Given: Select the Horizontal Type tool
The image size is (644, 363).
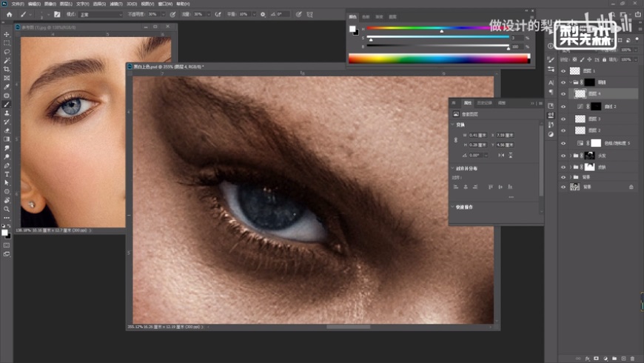Looking at the screenshot, I should pyautogui.click(x=7, y=173).
